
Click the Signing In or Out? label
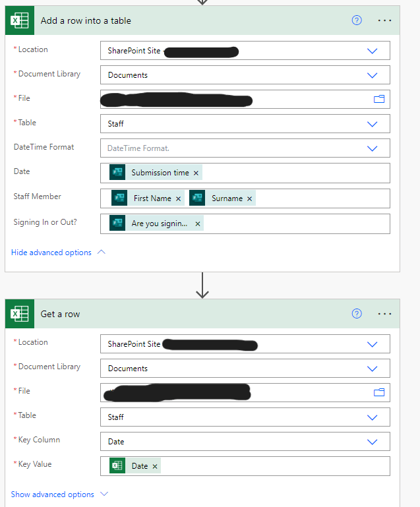pos(45,222)
